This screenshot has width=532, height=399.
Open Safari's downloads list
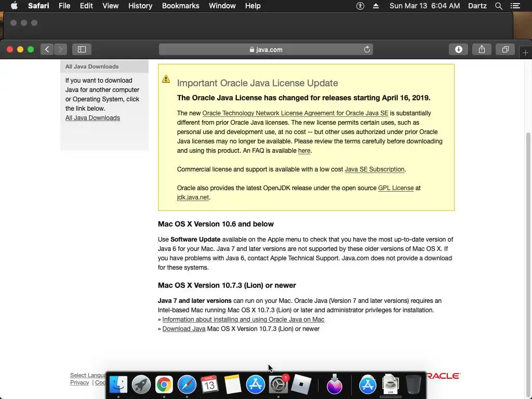(458, 49)
